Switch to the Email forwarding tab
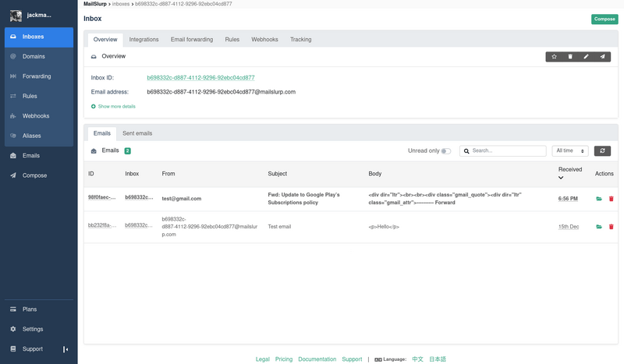 pyautogui.click(x=192, y=40)
